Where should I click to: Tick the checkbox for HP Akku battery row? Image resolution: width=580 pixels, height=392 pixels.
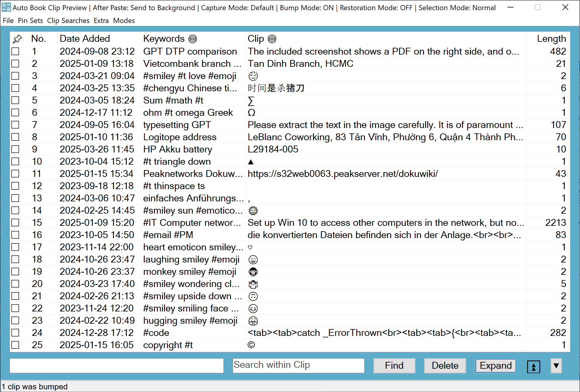pos(15,149)
